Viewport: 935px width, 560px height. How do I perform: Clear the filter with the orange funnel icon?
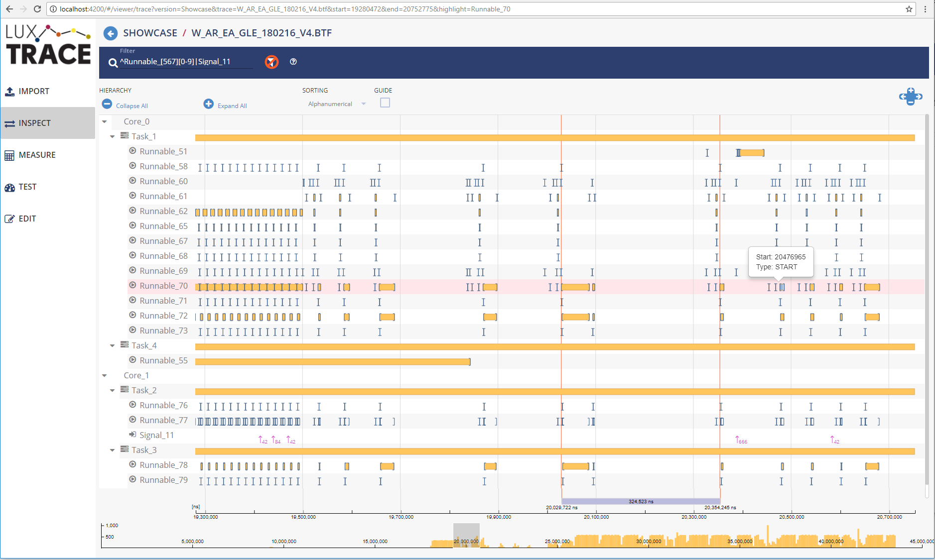(x=271, y=62)
